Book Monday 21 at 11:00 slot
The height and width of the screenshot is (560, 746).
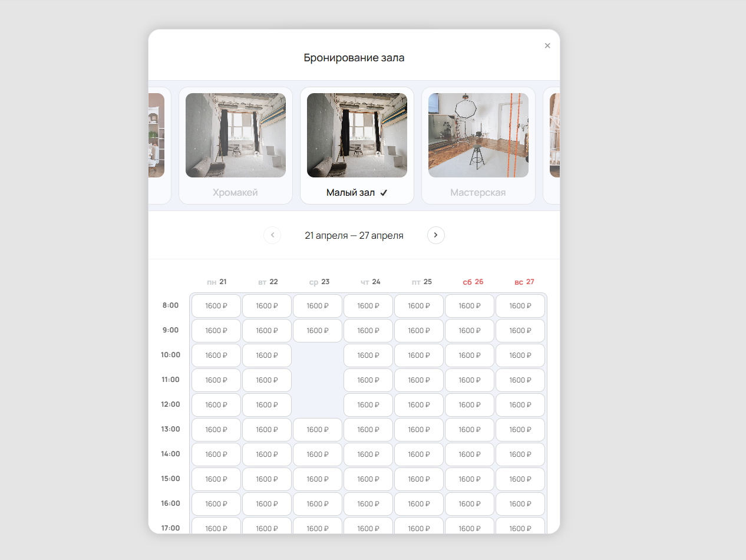click(216, 380)
